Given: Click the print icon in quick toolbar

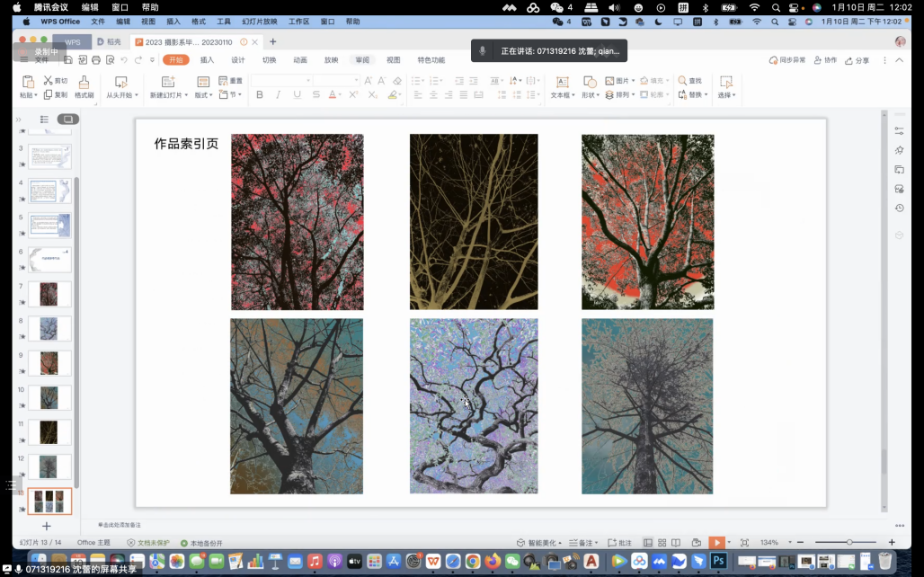Looking at the screenshot, I should tap(95, 60).
